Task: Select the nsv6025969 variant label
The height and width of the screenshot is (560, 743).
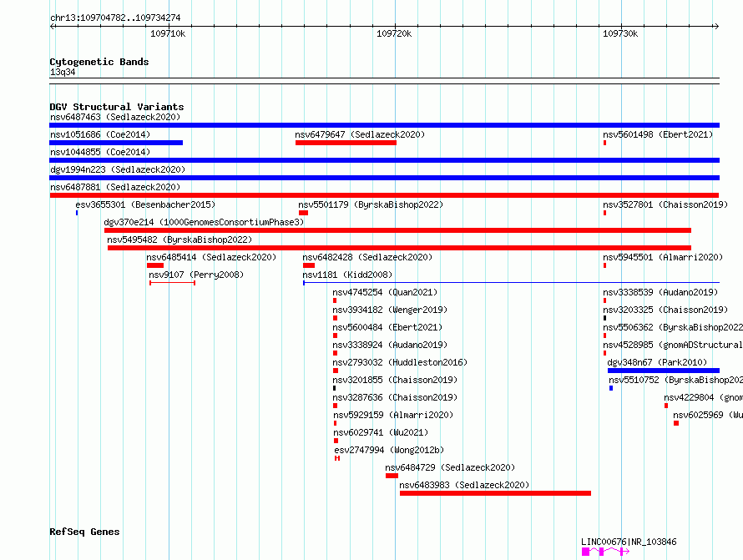Action: click(x=708, y=415)
